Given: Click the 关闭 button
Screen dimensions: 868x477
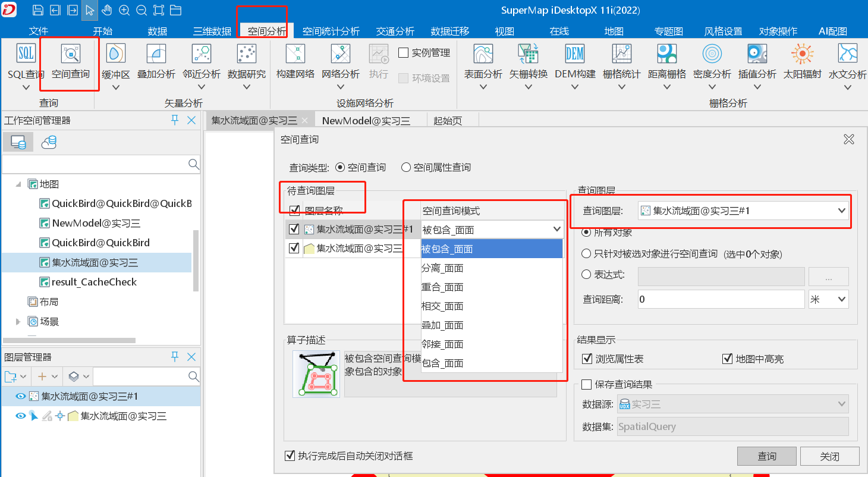Looking at the screenshot, I should pos(829,456).
